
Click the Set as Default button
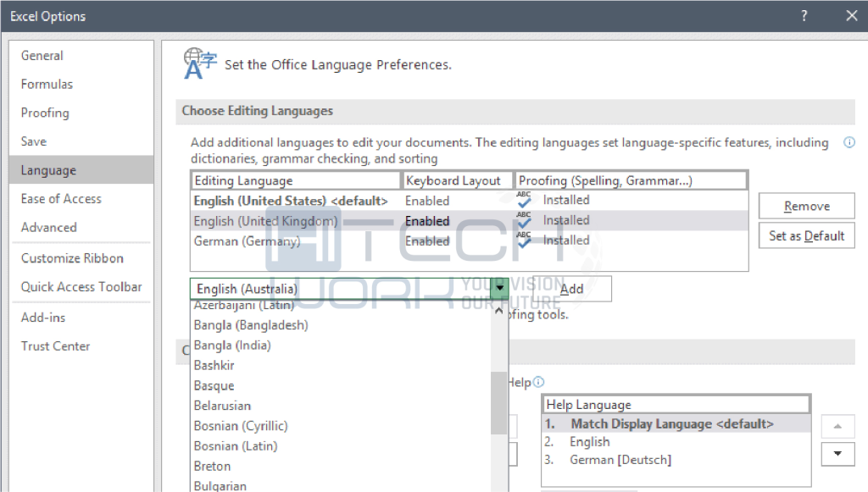[x=807, y=235]
